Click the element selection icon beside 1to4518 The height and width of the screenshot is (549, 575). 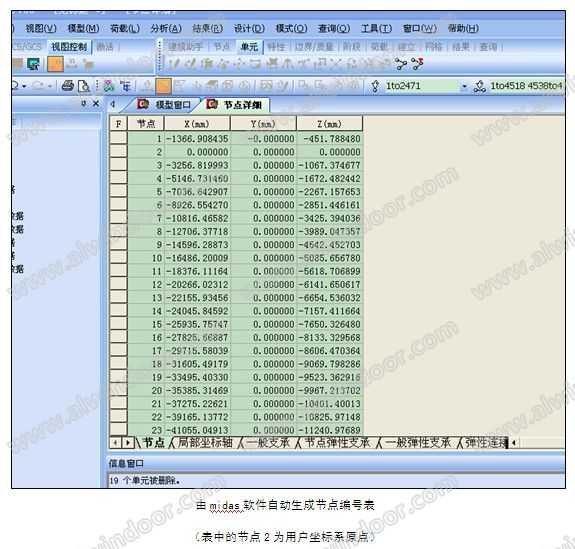coord(479,86)
